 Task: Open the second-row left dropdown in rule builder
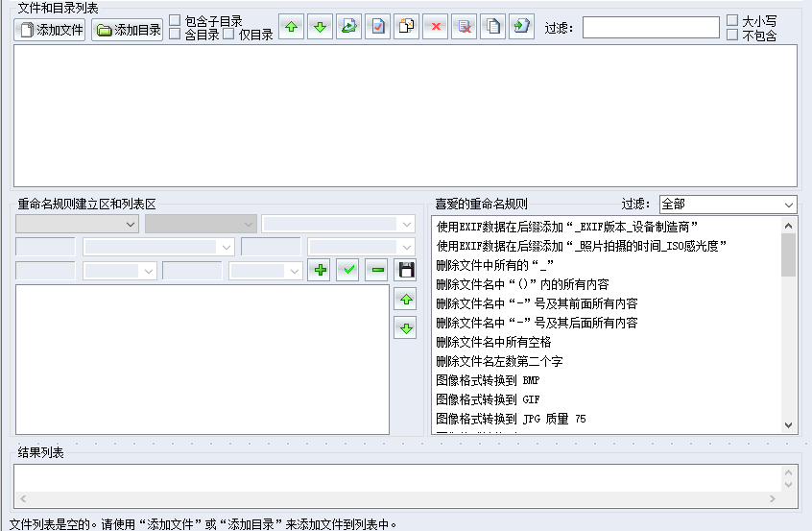[x=159, y=247]
